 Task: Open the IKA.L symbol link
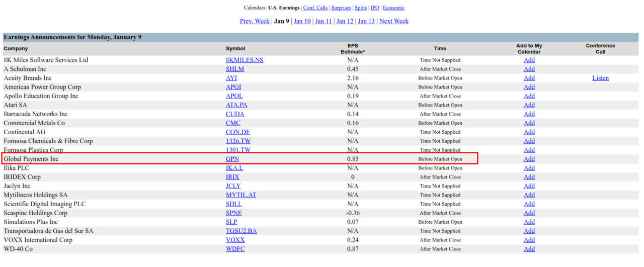[x=234, y=168]
